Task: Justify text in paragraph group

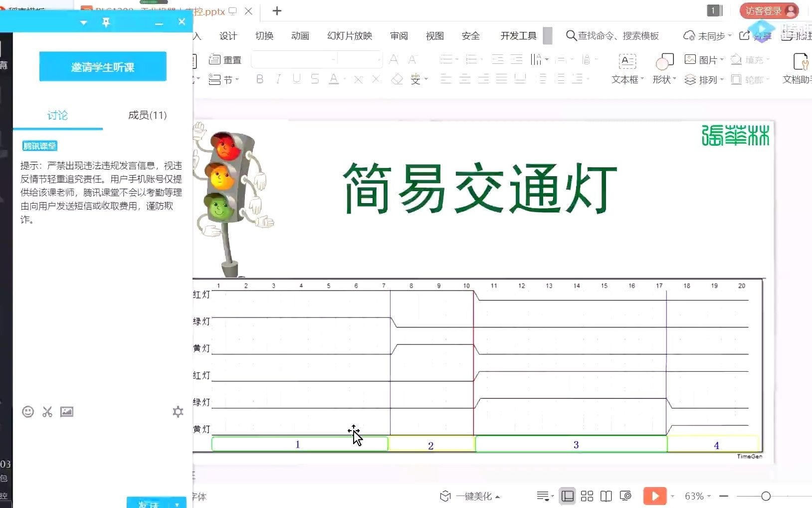Action: (x=502, y=79)
